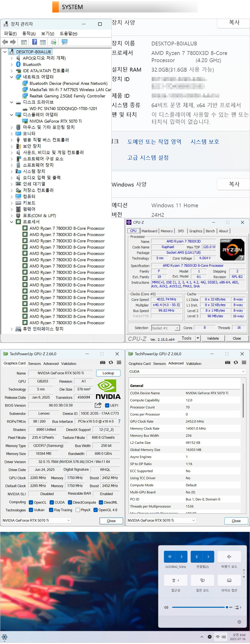Click the Lookup button
The image size is (250, 644).
108,373
